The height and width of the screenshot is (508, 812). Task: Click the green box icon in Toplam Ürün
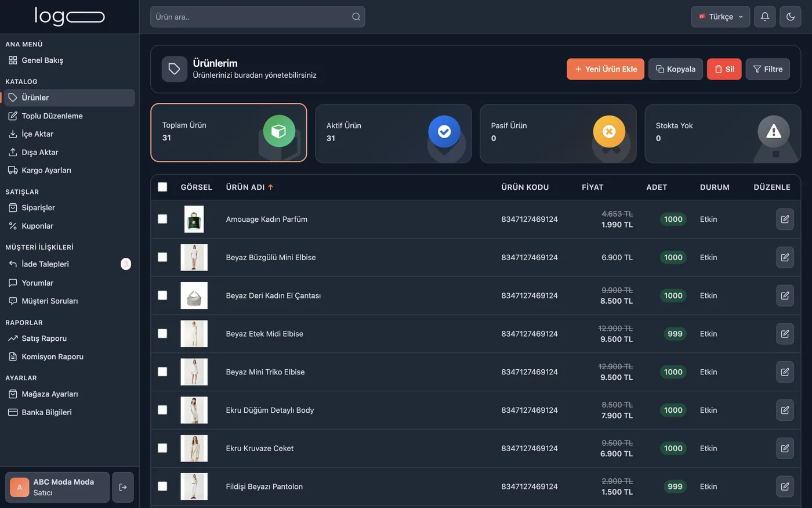(279, 131)
